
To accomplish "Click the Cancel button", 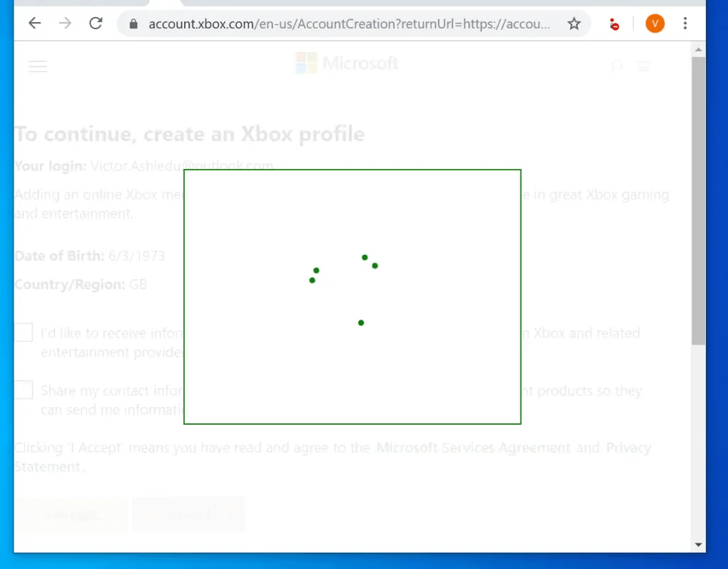I will (x=188, y=514).
